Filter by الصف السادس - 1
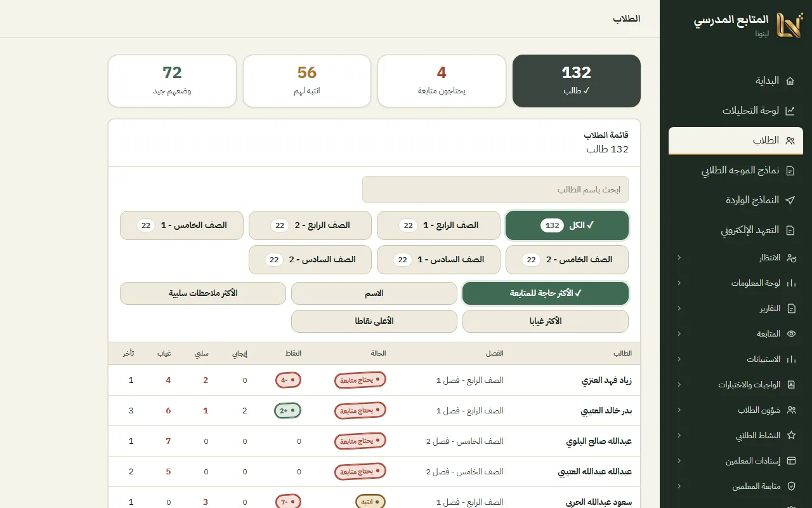The height and width of the screenshot is (508, 812). click(x=438, y=260)
